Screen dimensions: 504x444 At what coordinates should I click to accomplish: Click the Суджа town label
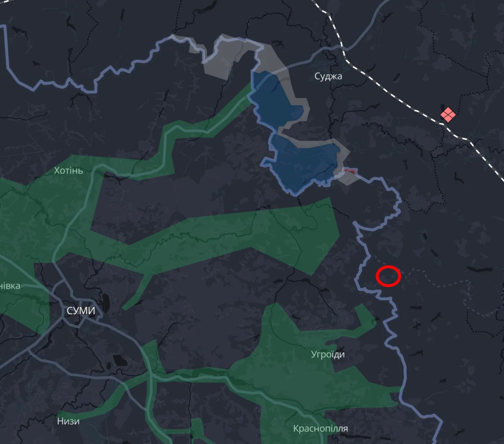(x=328, y=76)
